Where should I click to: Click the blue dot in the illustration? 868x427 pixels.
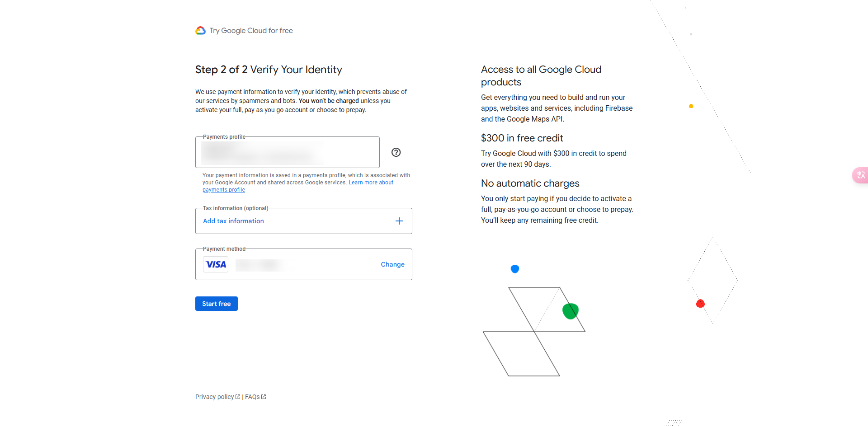pyautogui.click(x=515, y=269)
